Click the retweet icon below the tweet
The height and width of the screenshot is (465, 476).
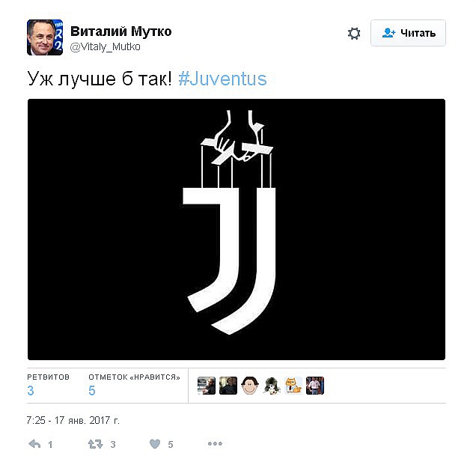point(95,444)
